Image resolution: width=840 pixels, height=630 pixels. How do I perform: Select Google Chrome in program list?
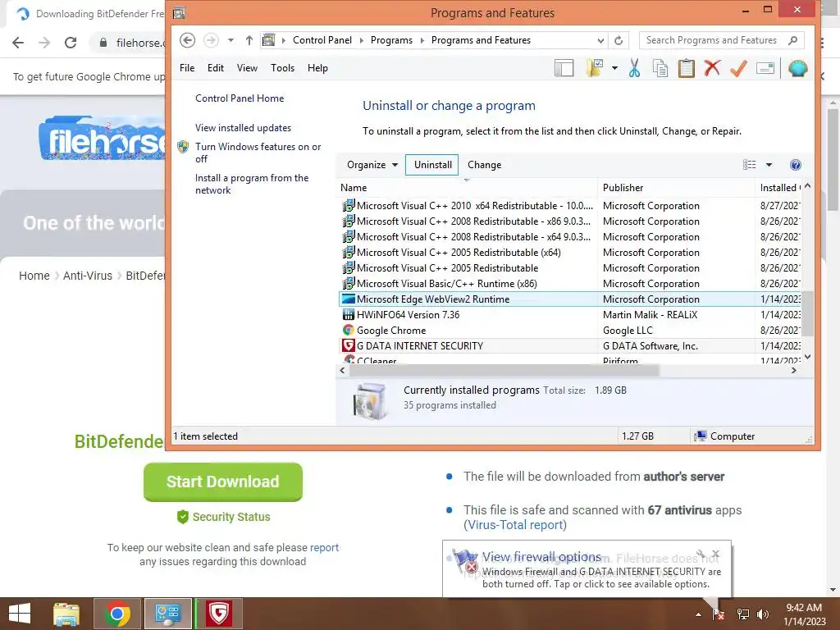coord(570,330)
